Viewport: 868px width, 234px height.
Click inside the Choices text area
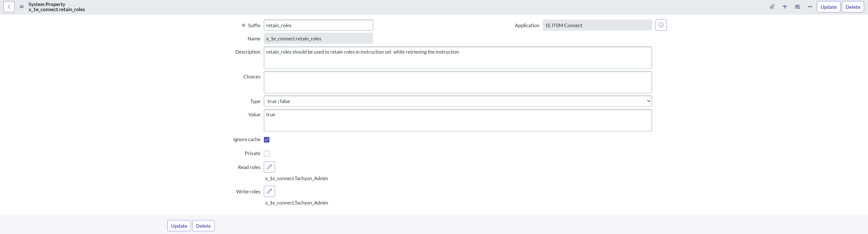tap(457, 82)
